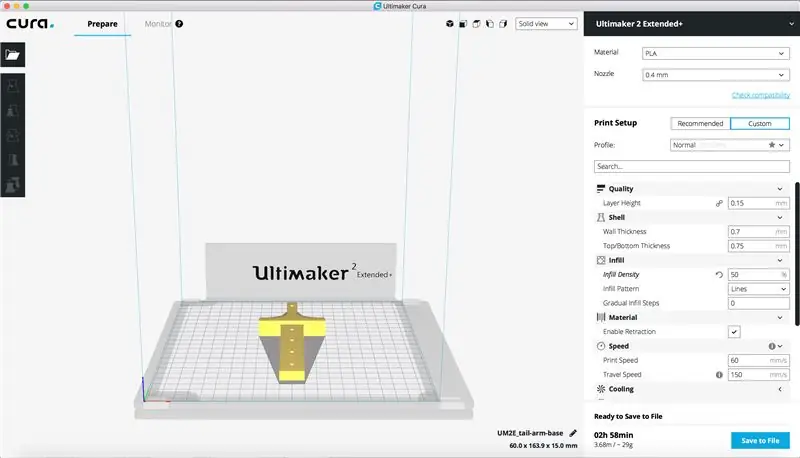
Task: Select the Scale tool in left toolbar
Action: point(13,110)
